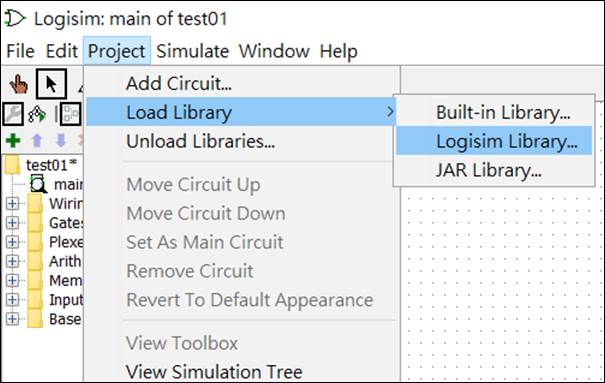Click the wrench toolbox view icon
This screenshot has width=605, height=383.
(x=13, y=114)
